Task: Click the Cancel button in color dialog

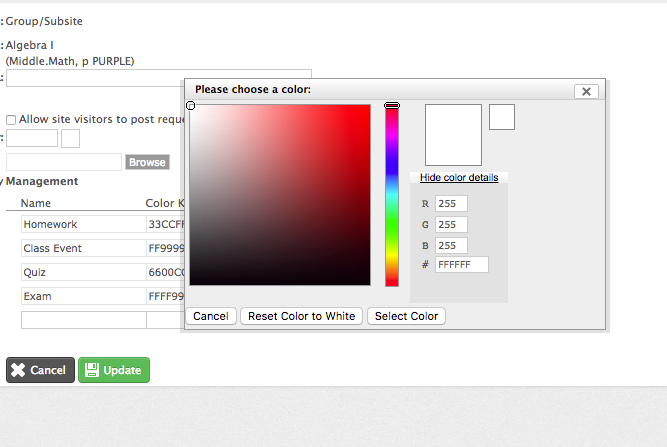Action: coord(211,316)
